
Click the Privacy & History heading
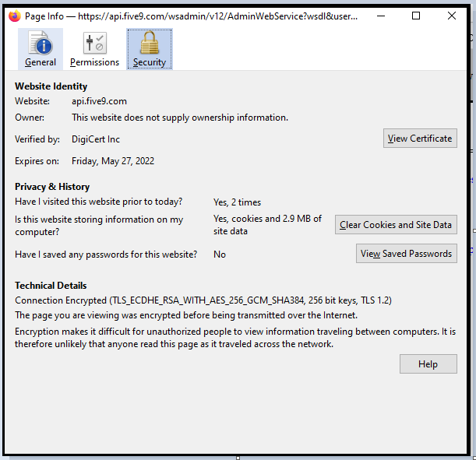52,187
